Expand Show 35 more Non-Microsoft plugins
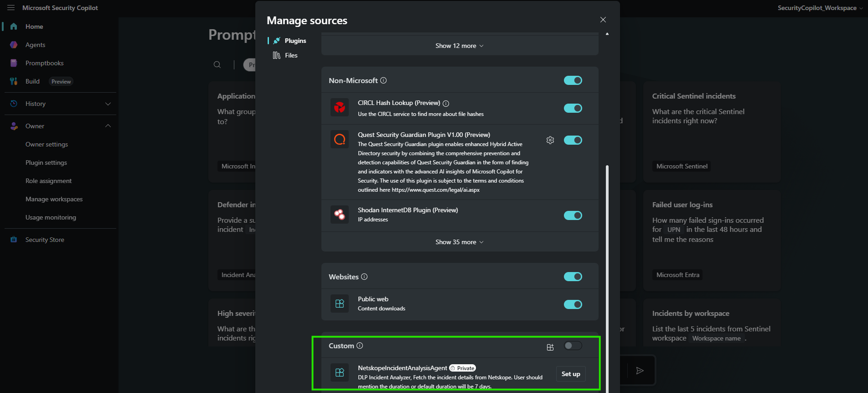 (x=460, y=242)
